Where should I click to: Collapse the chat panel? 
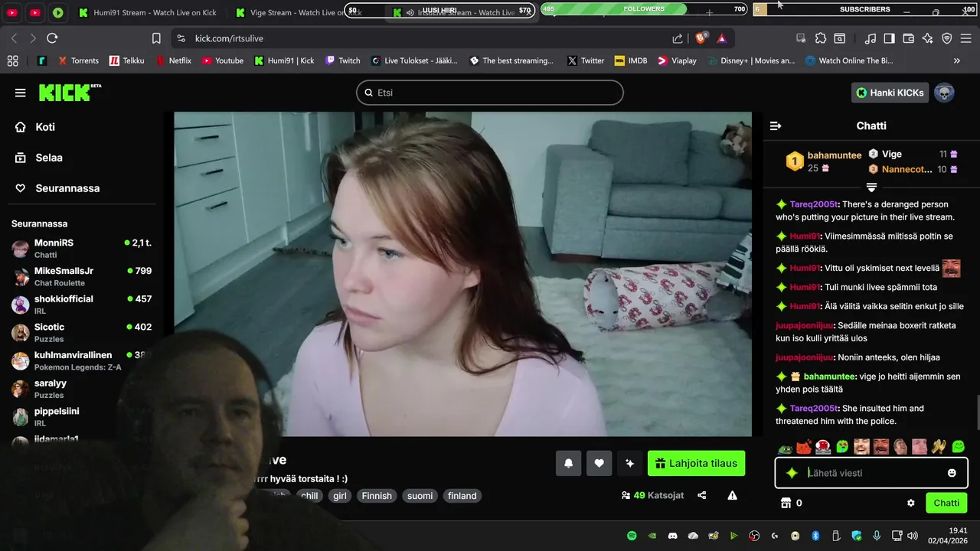tap(776, 126)
